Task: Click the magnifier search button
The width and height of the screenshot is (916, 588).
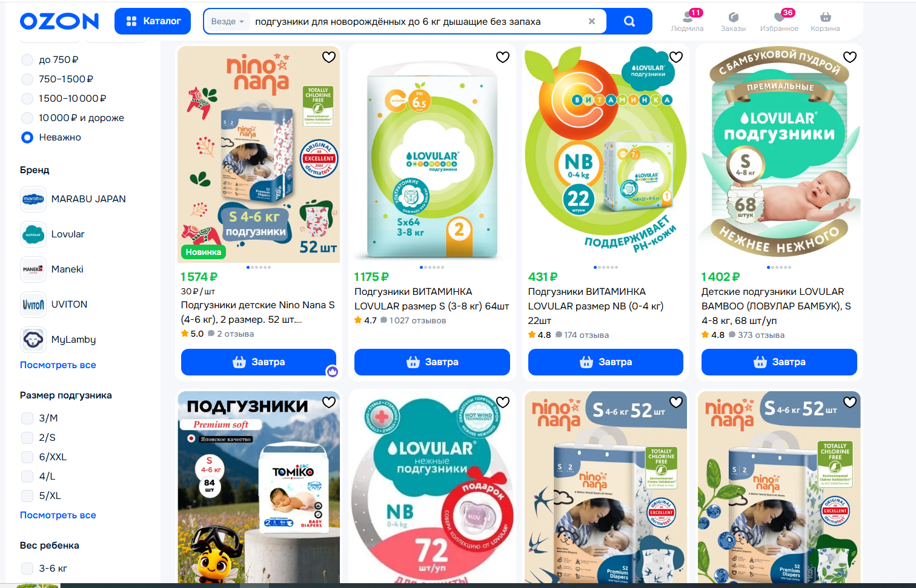Action: 629,21
